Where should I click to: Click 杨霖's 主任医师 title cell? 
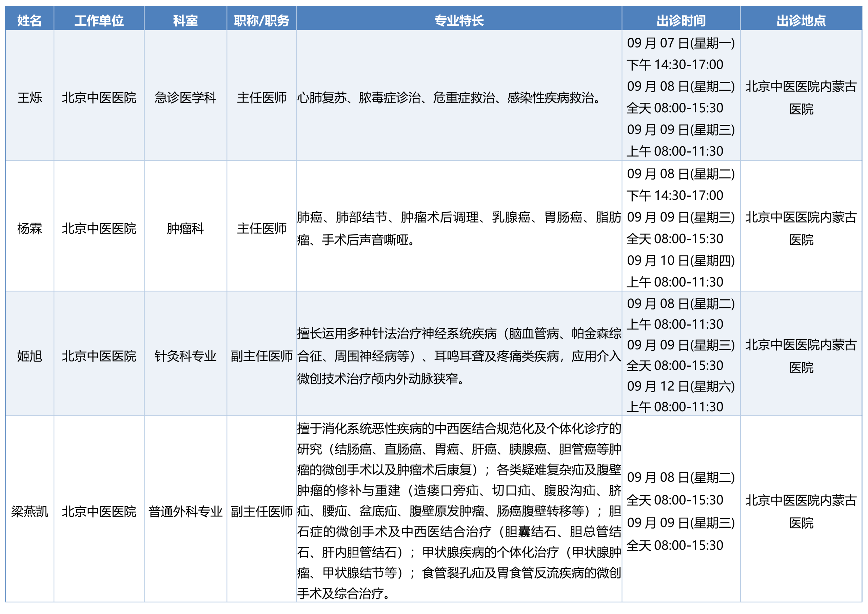[x=262, y=228]
